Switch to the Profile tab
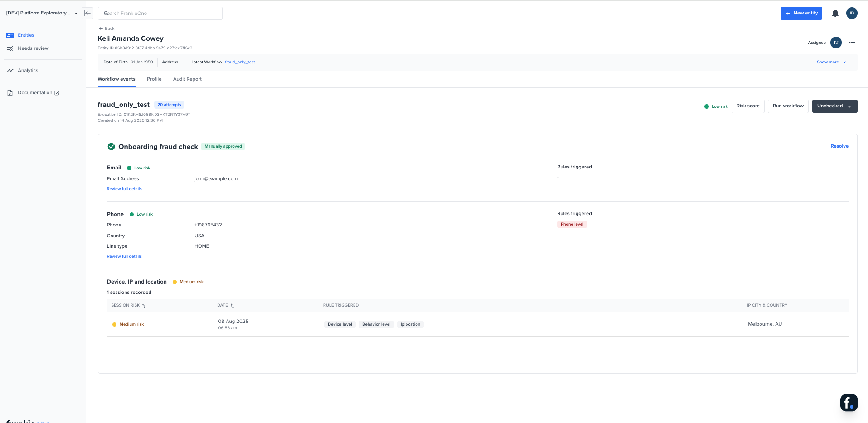Viewport: 868px width, 423px height. (154, 79)
